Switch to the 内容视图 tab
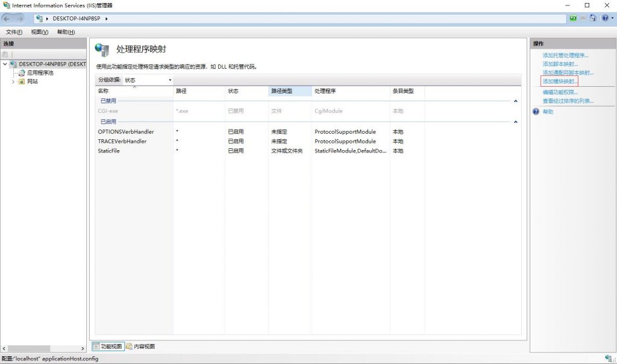The image size is (617, 364). pyautogui.click(x=140, y=347)
